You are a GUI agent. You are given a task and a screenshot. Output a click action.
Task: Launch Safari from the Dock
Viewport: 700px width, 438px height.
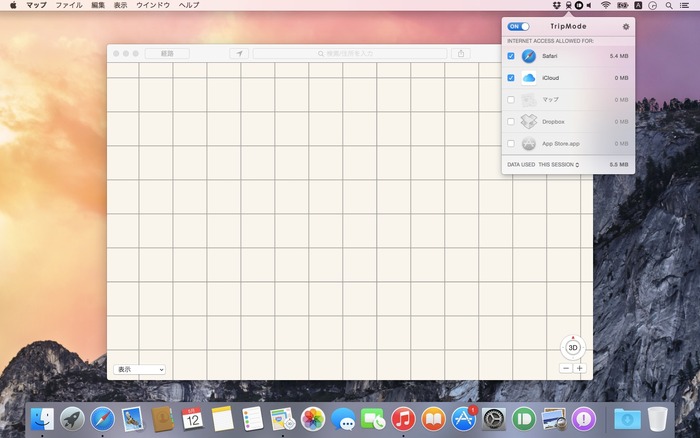[x=102, y=419]
